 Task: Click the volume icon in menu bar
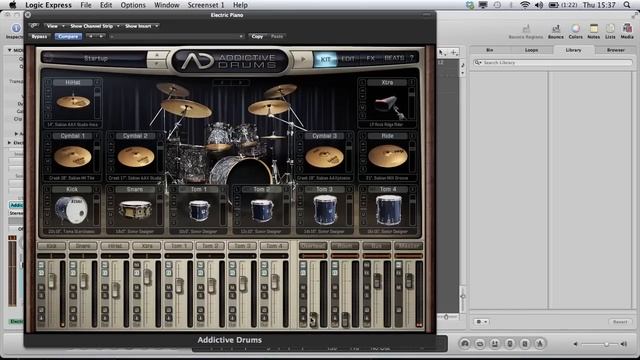tap(539, 5)
